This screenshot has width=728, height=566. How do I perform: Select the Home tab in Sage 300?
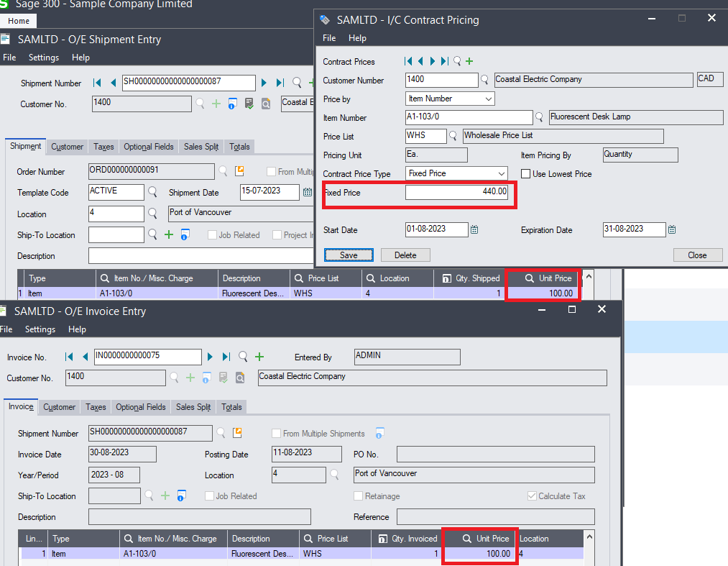coord(19,21)
